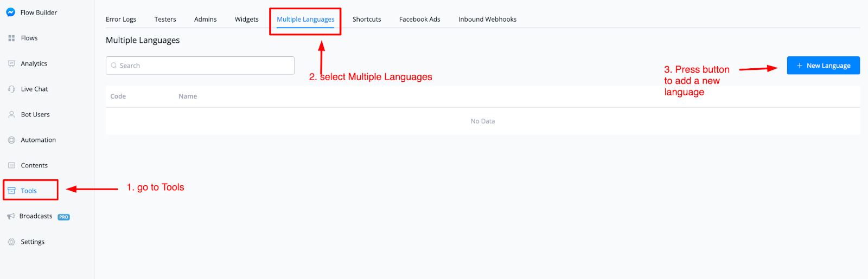868x279 pixels.
Task: Navigate to Bot Users
Action: coord(35,114)
